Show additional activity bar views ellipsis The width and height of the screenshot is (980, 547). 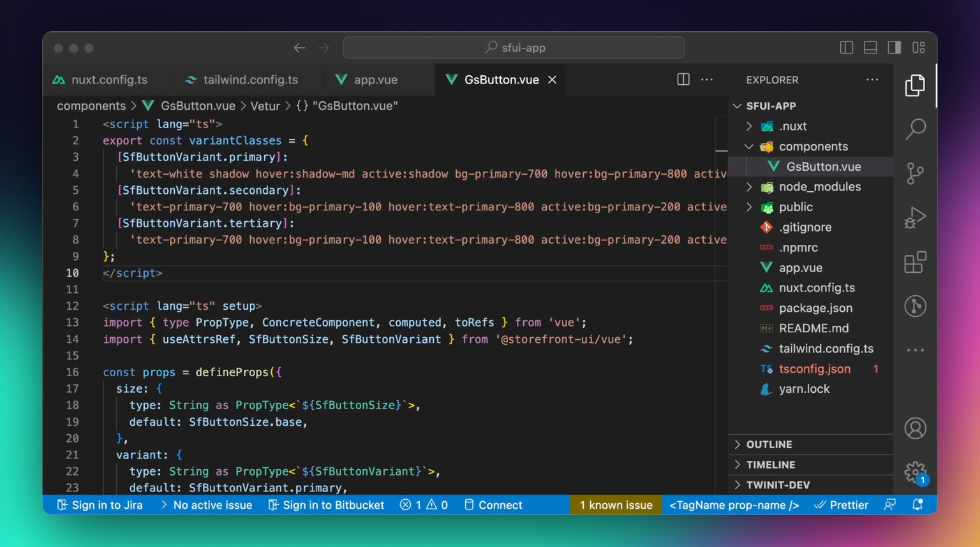coord(915,350)
